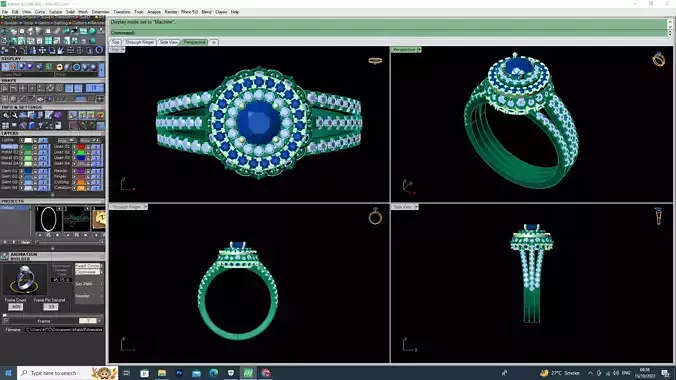Switch to the Through Finger viewport tab

click(139, 42)
